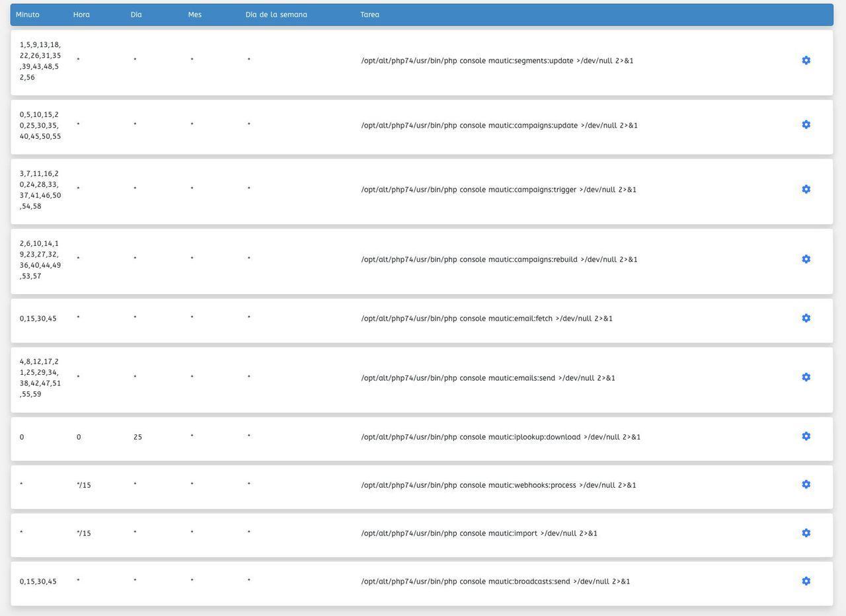Screen dimensions: 846x616
Task: Click hour value */15 in mautic:import row
Action: [x=83, y=533]
